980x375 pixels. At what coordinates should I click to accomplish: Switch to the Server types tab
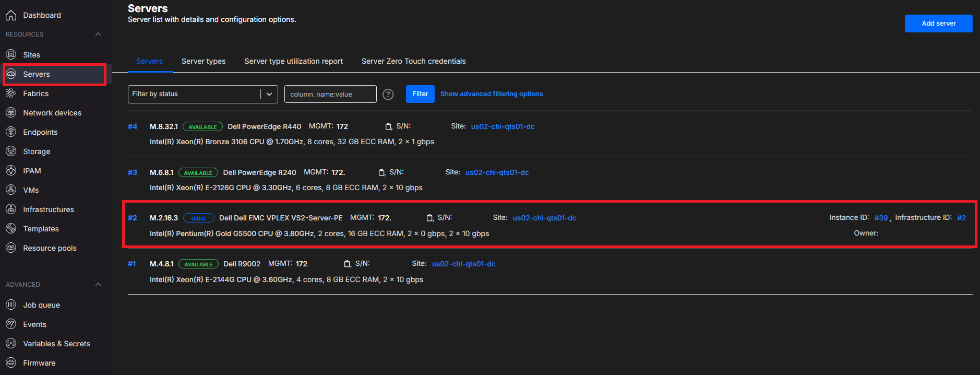[204, 61]
